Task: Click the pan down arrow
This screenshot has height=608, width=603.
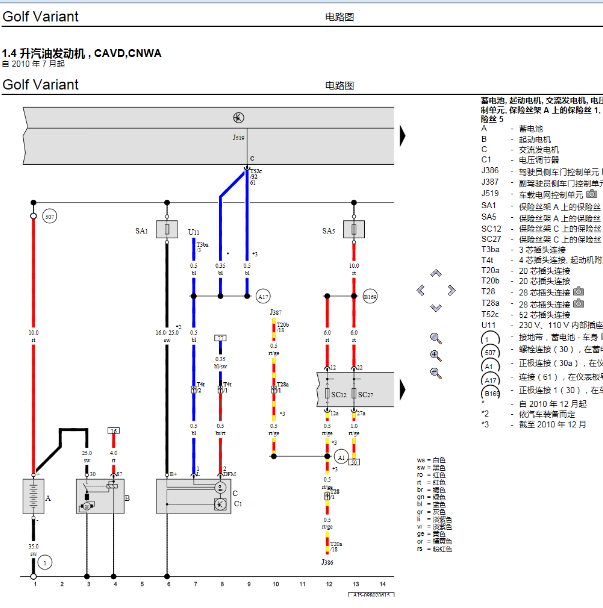Action: (x=436, y=308)
